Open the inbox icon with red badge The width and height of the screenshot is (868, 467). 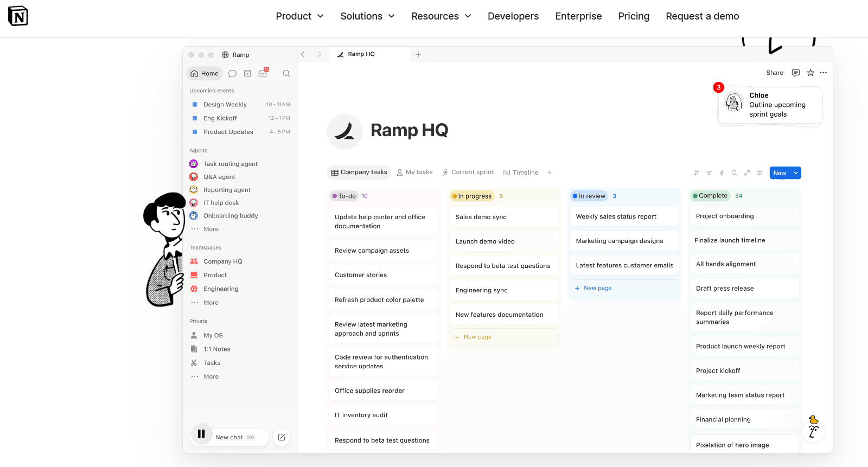tap(263, 73)
